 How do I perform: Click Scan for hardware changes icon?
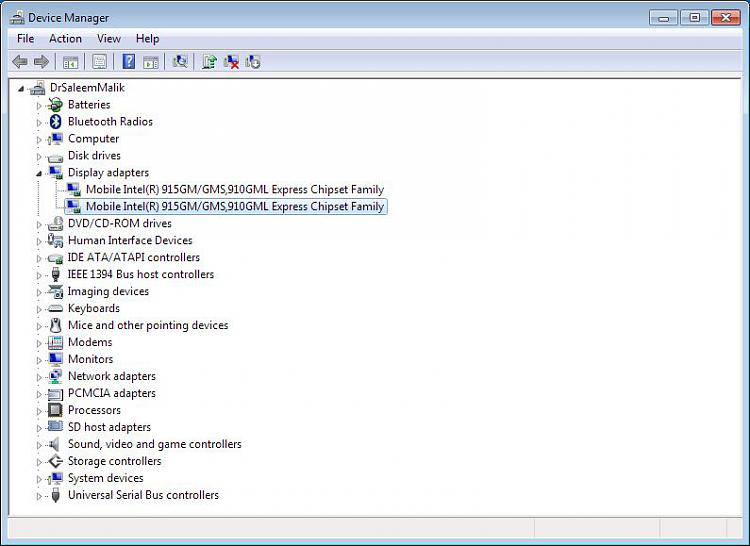tap(180, 61)
